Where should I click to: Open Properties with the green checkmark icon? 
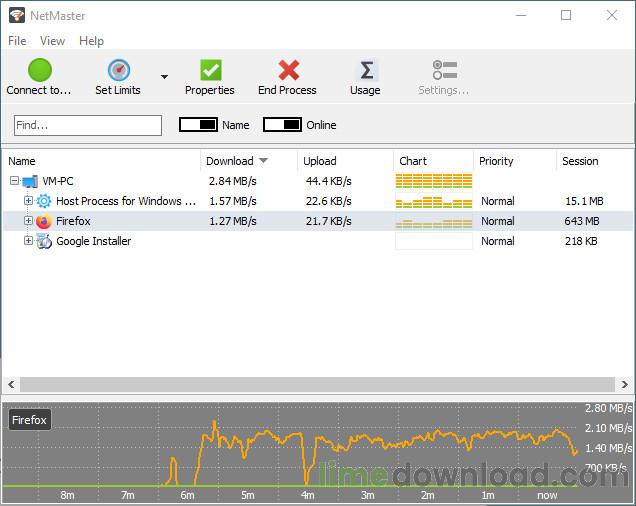click(210, 71)
